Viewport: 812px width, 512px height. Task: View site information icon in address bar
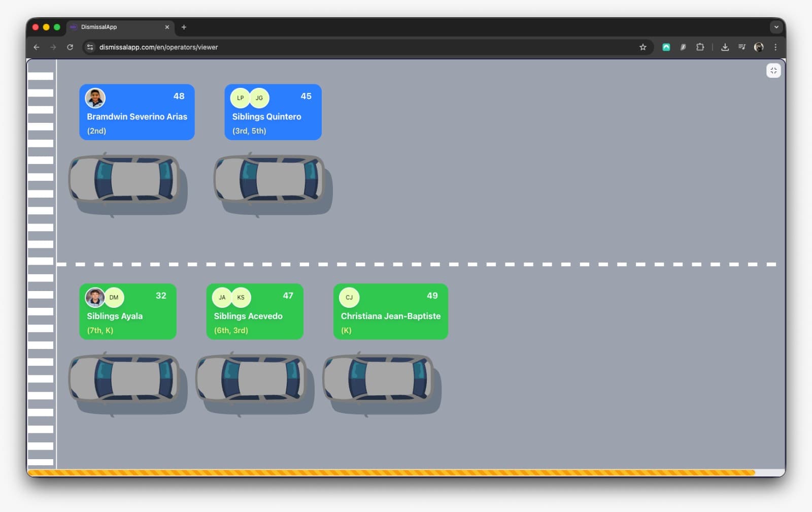pyautogui.click(x=90, y=47)
